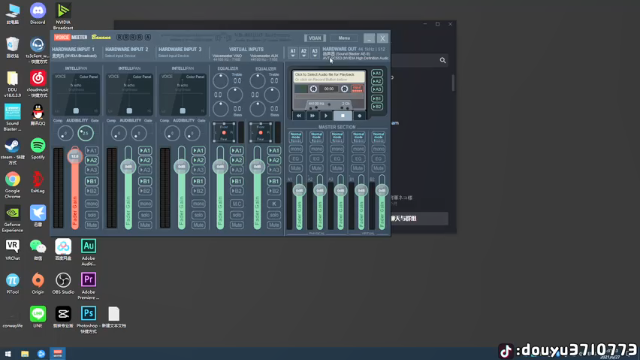Select the Tencent QQ penguin icon
The height and width of the screenshot is (360, 640).
click(x=38, y=115)
